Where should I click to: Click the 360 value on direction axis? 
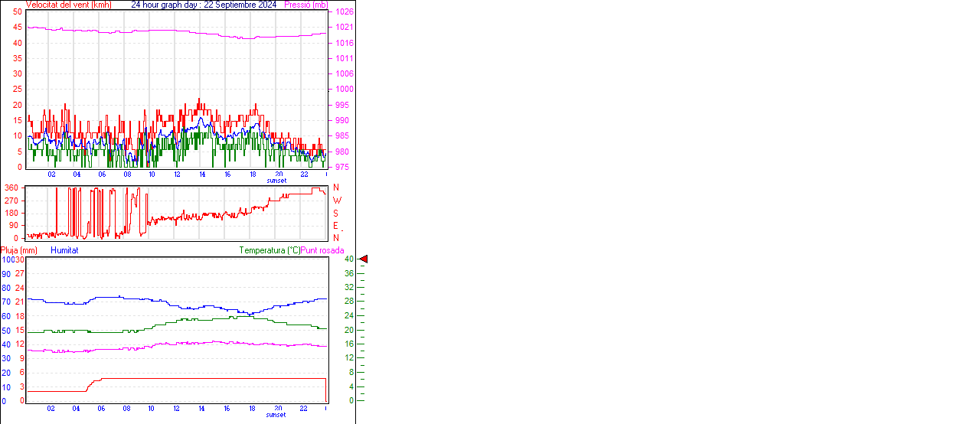tap(11, 188)
